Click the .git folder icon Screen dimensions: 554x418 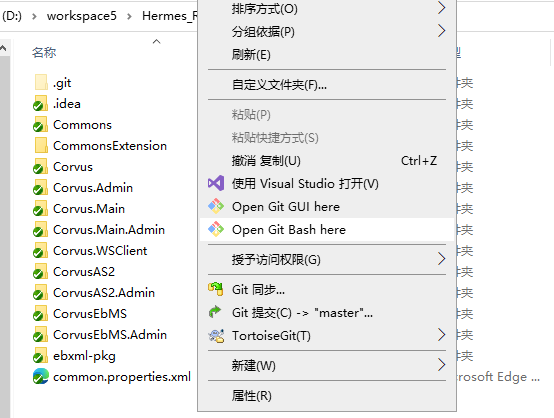point(41,83)
